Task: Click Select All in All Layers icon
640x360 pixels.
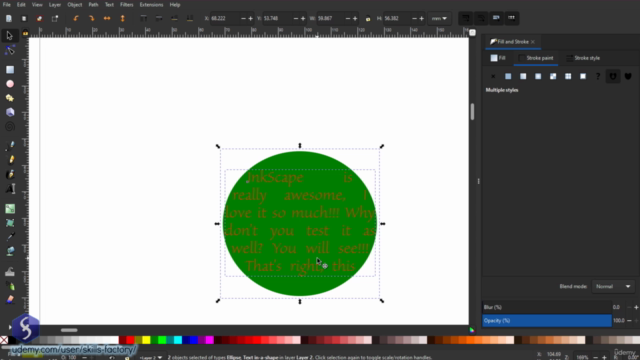Action: click(24, 18)
